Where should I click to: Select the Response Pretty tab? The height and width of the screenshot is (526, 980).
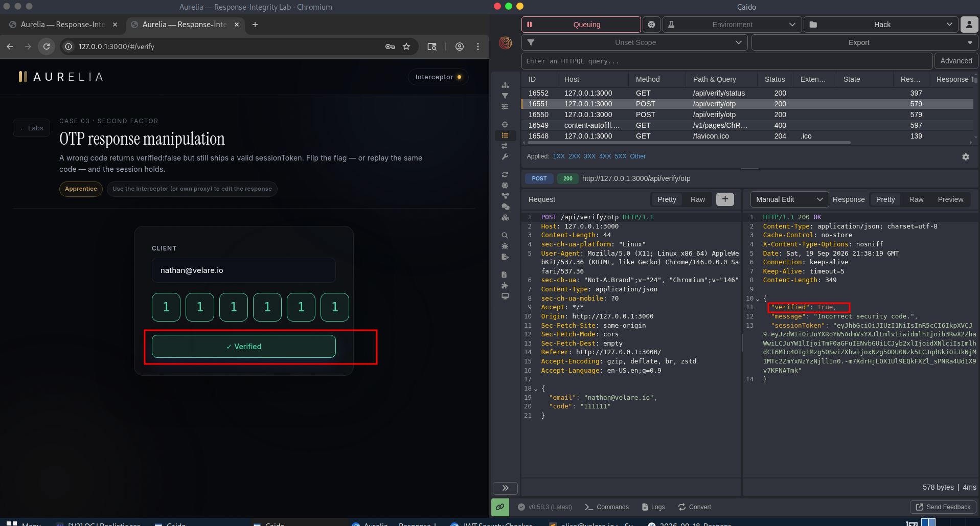[x=885, y=199]
